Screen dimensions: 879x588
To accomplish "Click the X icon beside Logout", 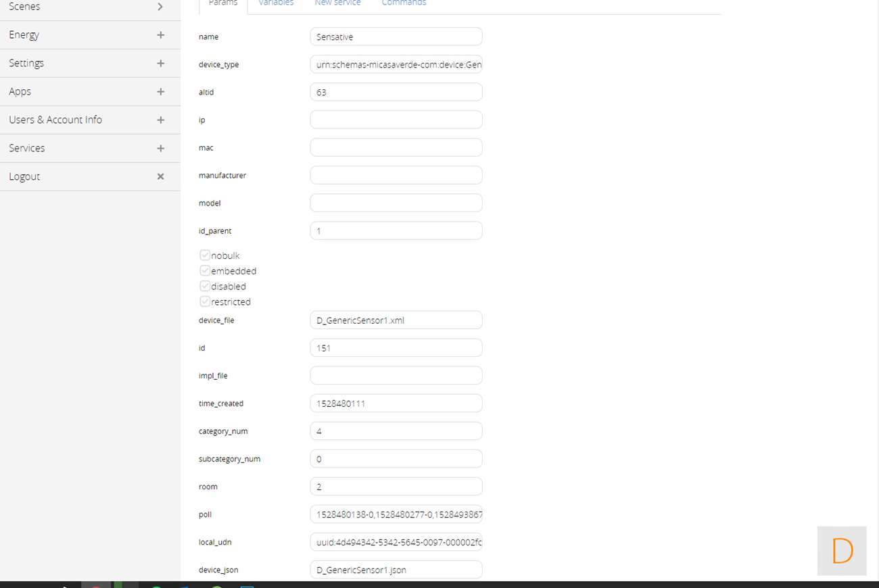I will pos(160,176).
